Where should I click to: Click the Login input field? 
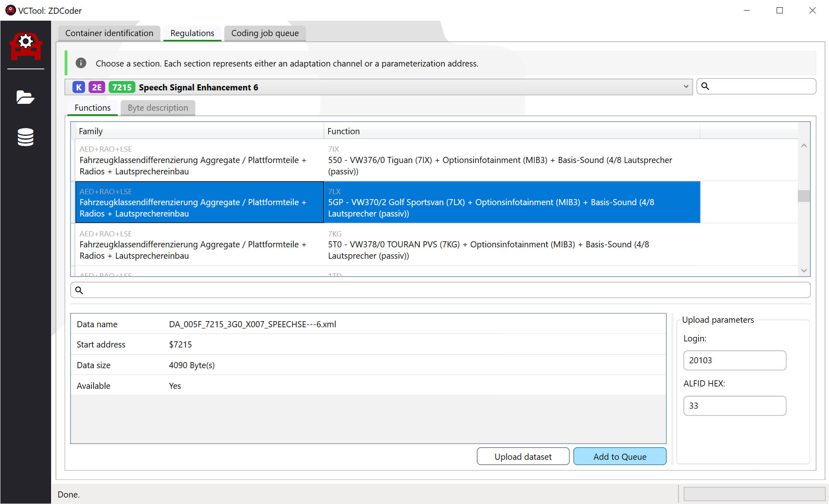734,360
